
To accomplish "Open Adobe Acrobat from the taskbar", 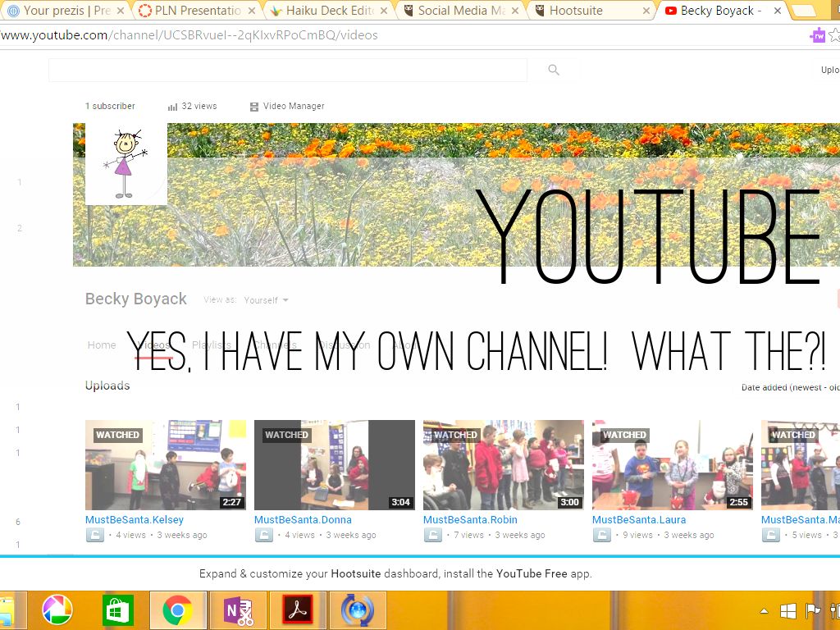I will click(299, 610).
